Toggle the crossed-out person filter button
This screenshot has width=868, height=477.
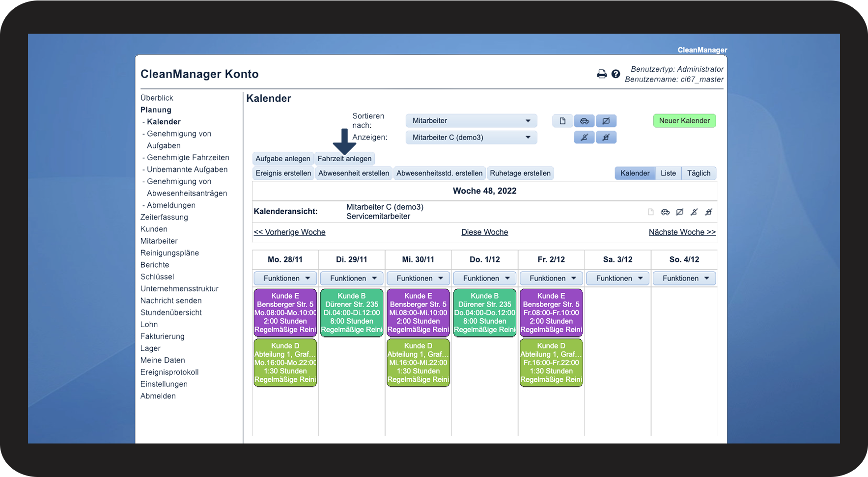pos(585,138)
